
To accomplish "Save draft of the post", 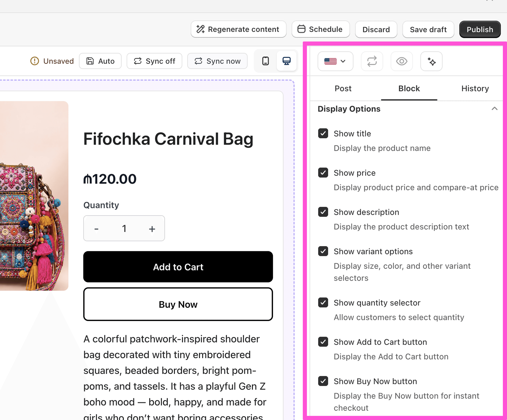I will [428, 29].
